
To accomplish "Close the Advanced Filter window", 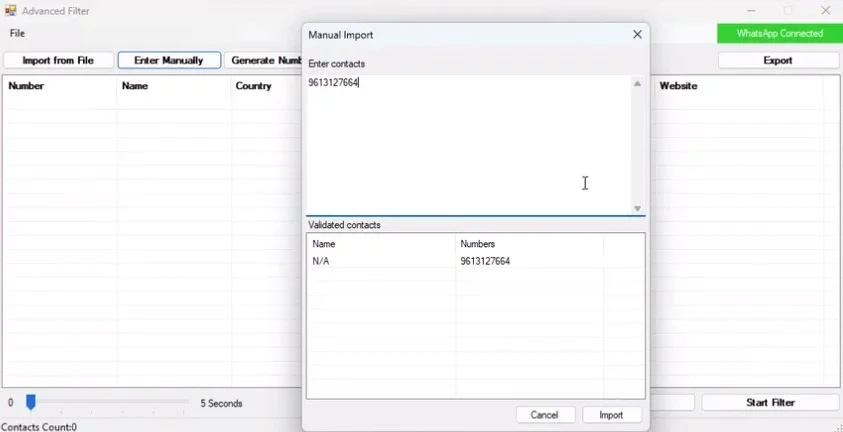I will [826, 11].
